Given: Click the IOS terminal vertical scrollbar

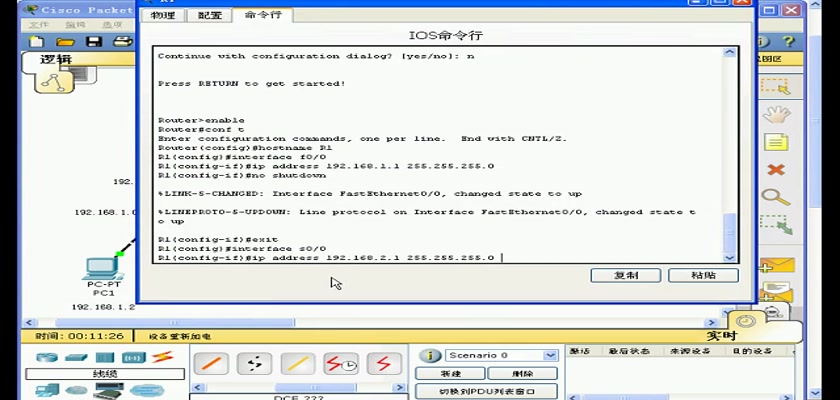Looking at the screenshot, I should 729,150.
